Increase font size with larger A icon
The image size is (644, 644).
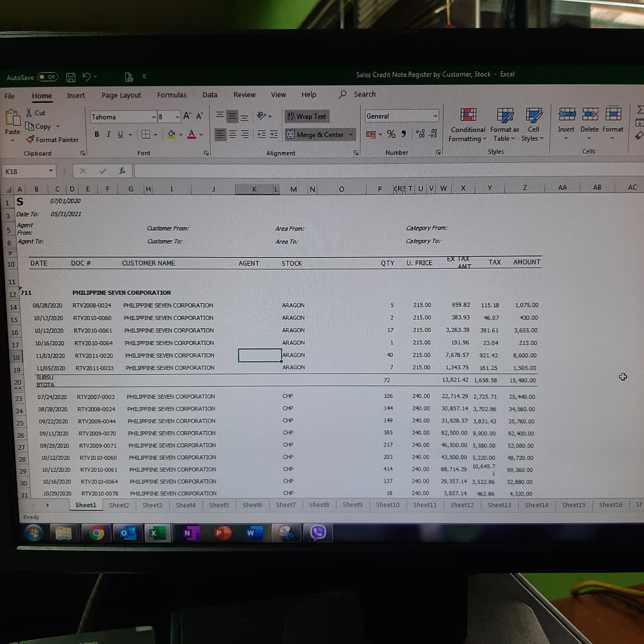(187, 116)
